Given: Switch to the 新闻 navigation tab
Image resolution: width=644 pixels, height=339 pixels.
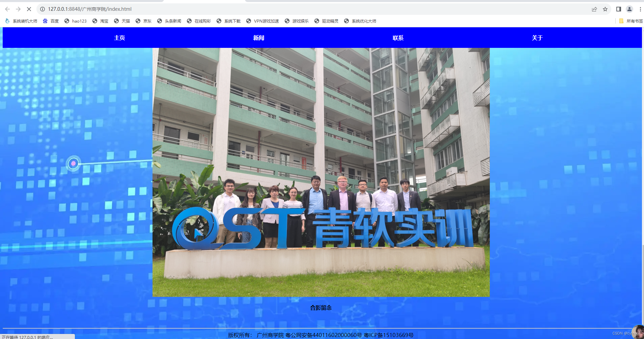Looking at the screenshot, I should click(258, 38).
